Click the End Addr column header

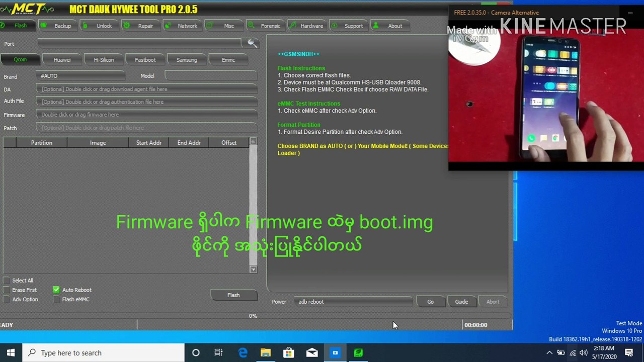pos(189,143)
